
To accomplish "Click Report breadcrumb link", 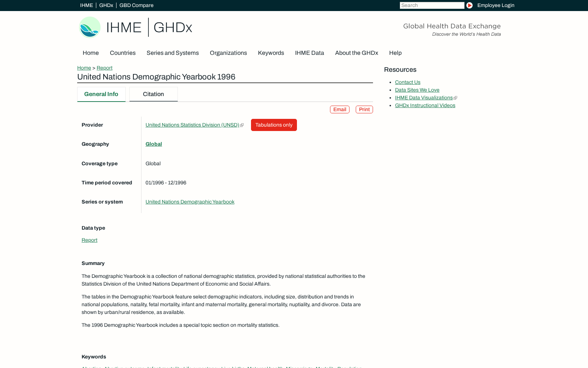I will 104,68.
